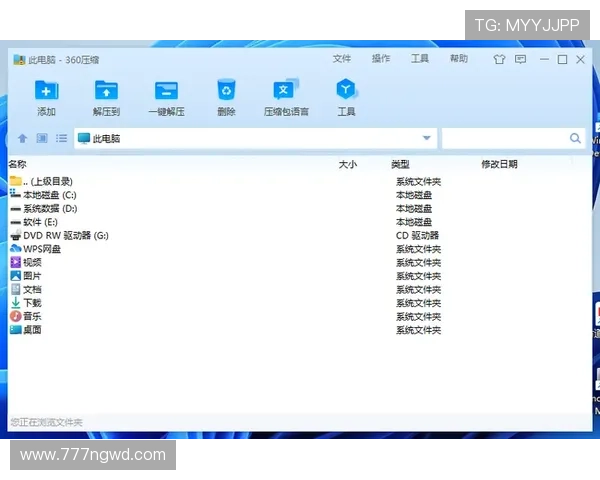The height and width of the screenshot is (480, 600).
Task: Click the 一键解压 (one-click extract) icon
Action: pyautogui.click(x=166, y=91)
